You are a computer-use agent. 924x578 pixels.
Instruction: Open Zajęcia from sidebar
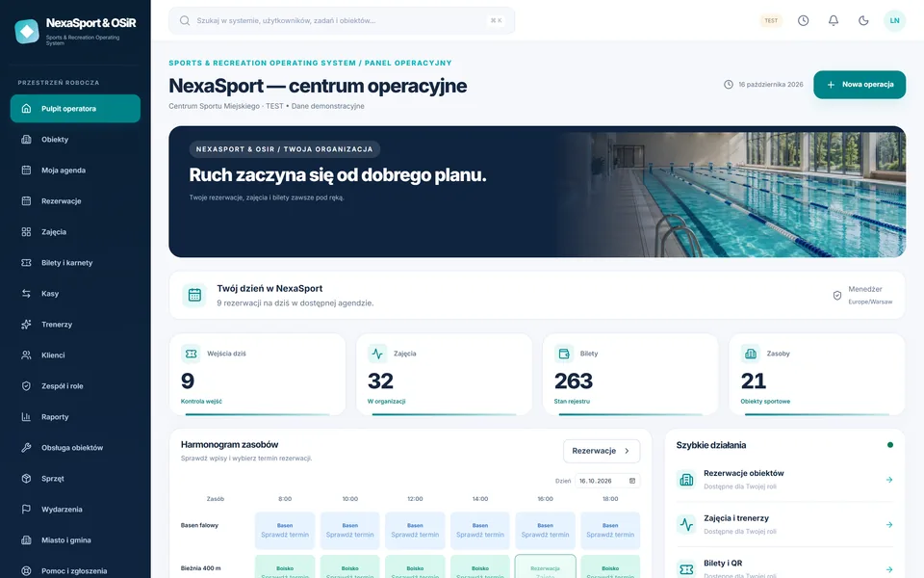pos(75,232)
